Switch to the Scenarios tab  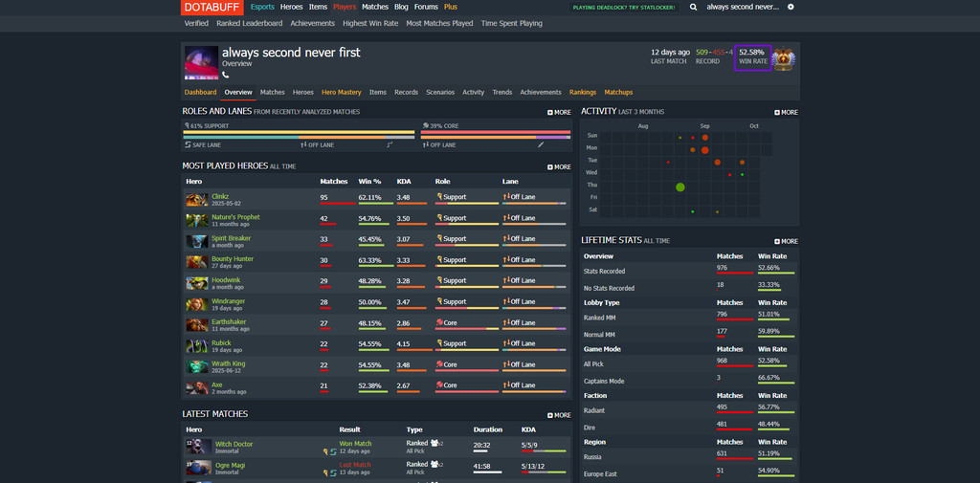click(x=440, y=93)
